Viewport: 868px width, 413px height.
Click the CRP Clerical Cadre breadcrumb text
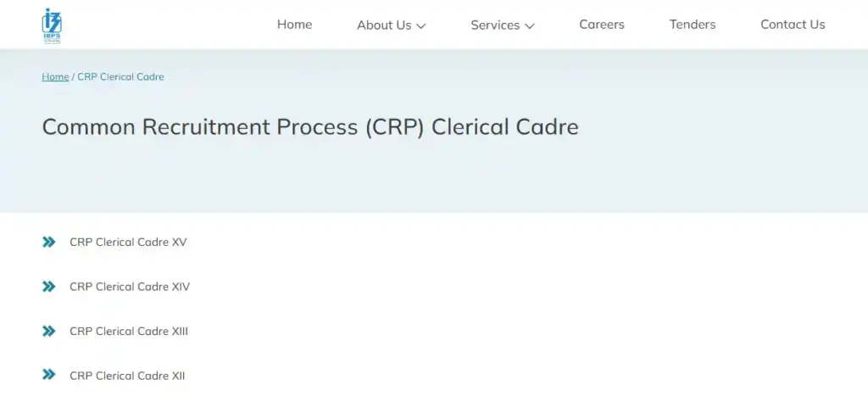[x=120, y=77]
